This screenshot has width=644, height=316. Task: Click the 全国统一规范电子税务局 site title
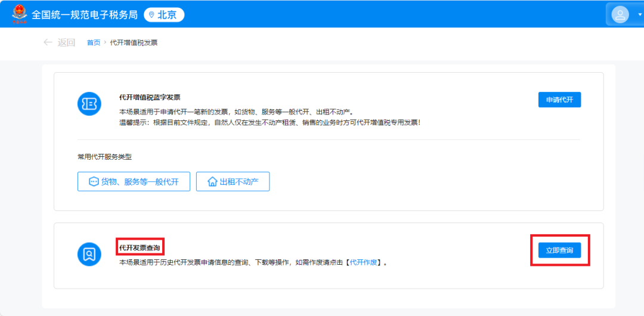[85, 16]
